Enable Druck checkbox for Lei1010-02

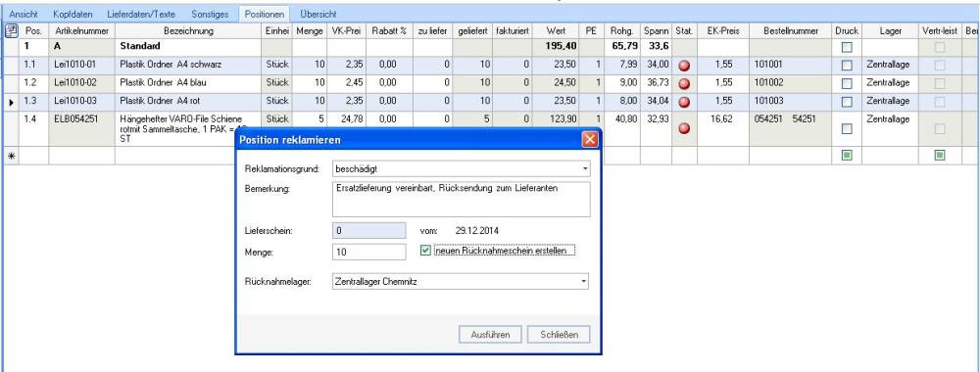(847, 83)
